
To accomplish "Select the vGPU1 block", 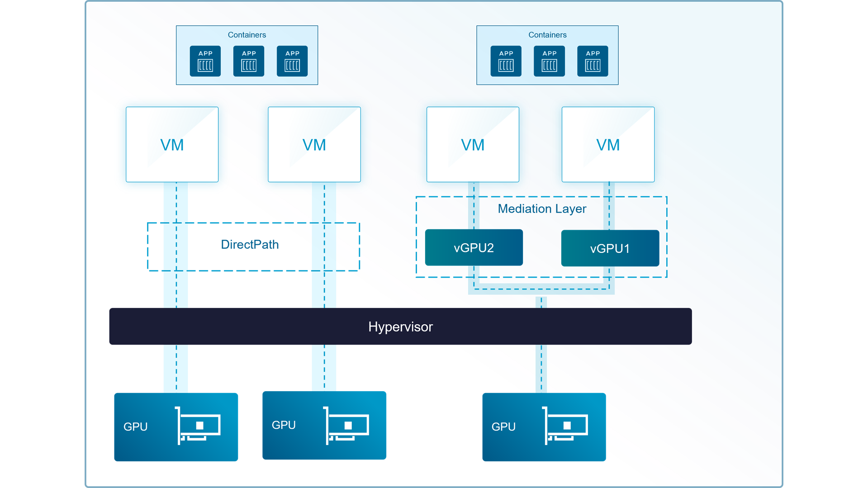I will point(610,248).
